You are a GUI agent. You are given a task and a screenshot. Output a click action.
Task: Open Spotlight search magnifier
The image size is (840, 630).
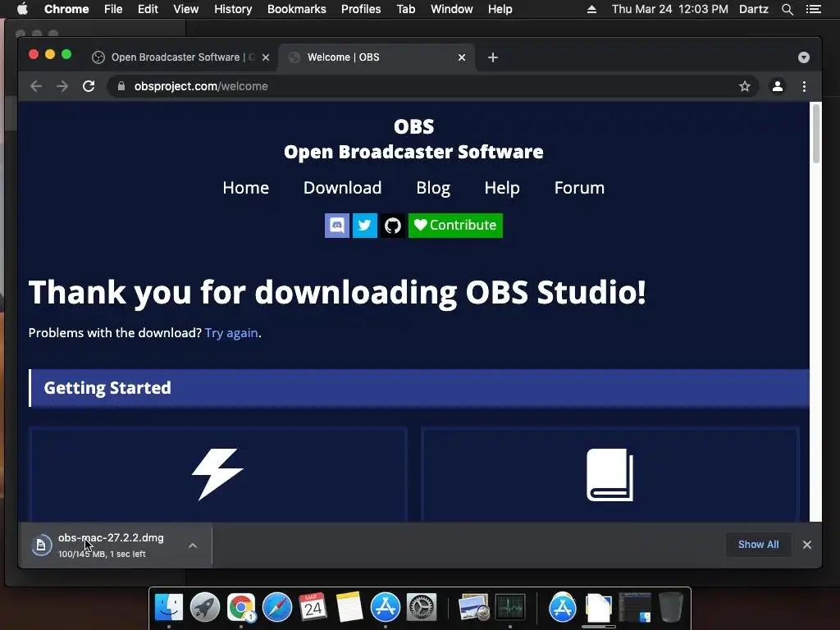tap(787, 9)
